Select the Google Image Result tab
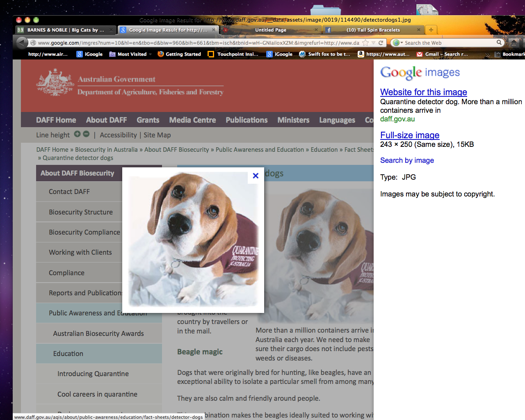This screenshot has height=420, width=525. pos(168,30)
